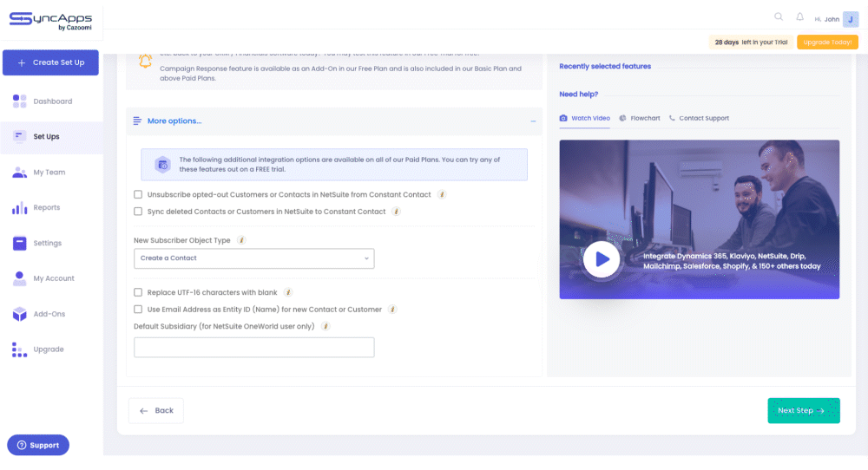Click the bell icon in Campaign Response notice
868x470 pixels.
(145, 61)
